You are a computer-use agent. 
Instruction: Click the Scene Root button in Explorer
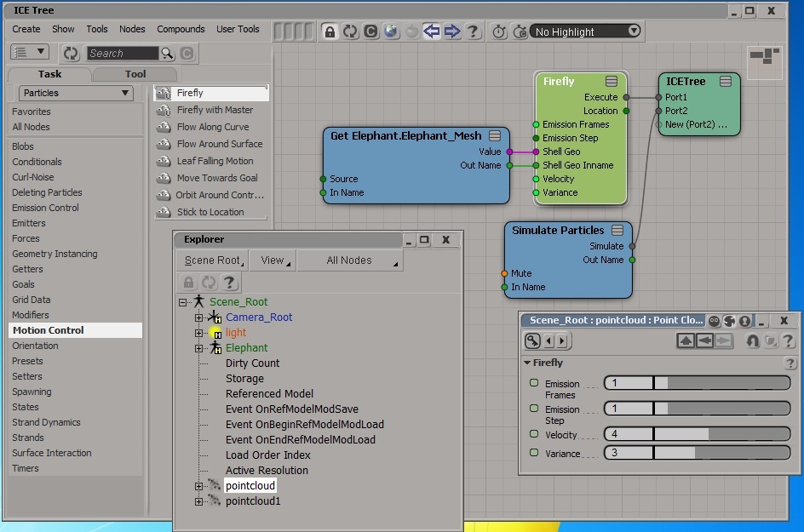pyautogui.click(x=213, y=260)
